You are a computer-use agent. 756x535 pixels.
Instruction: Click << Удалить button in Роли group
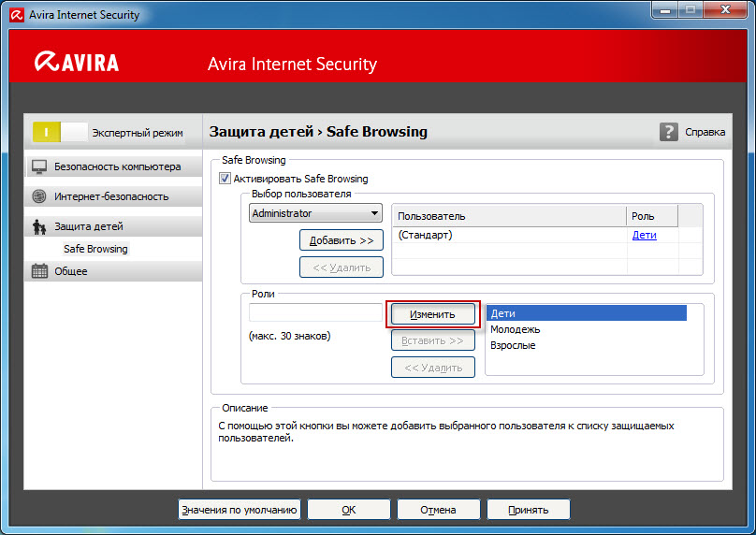432,368
